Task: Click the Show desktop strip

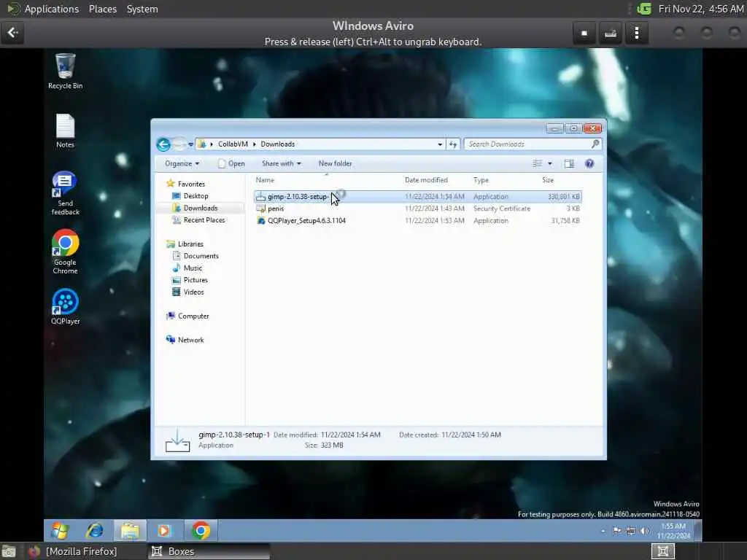Action: click(698, 531)
